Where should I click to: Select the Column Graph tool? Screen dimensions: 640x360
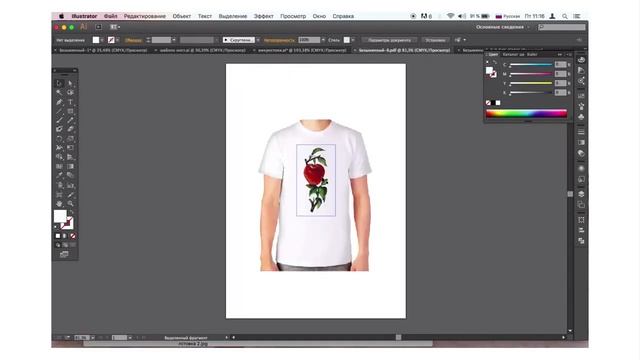(70, 185)
